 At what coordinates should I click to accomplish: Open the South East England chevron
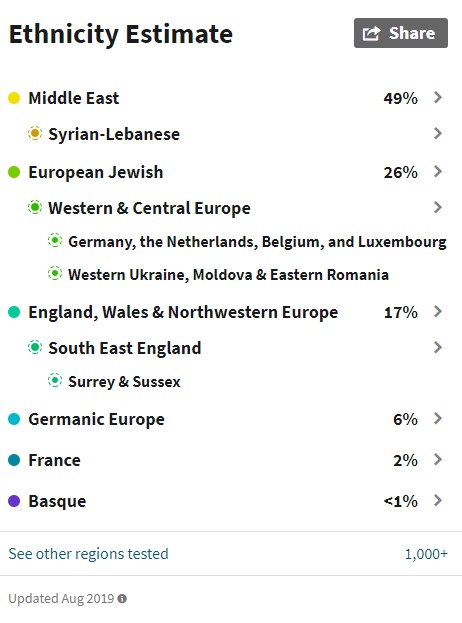(x=438, y=347)
